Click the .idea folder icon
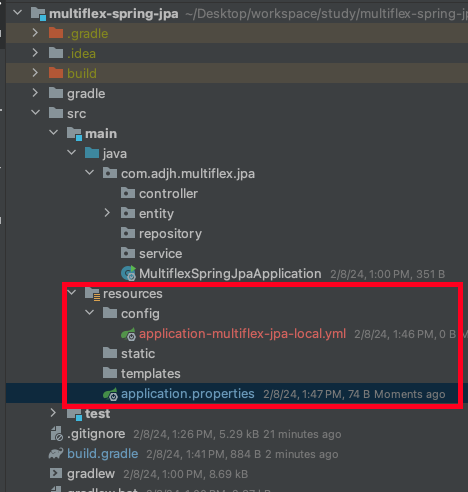Screen dimensions: 468x492 tap(56, 53)
